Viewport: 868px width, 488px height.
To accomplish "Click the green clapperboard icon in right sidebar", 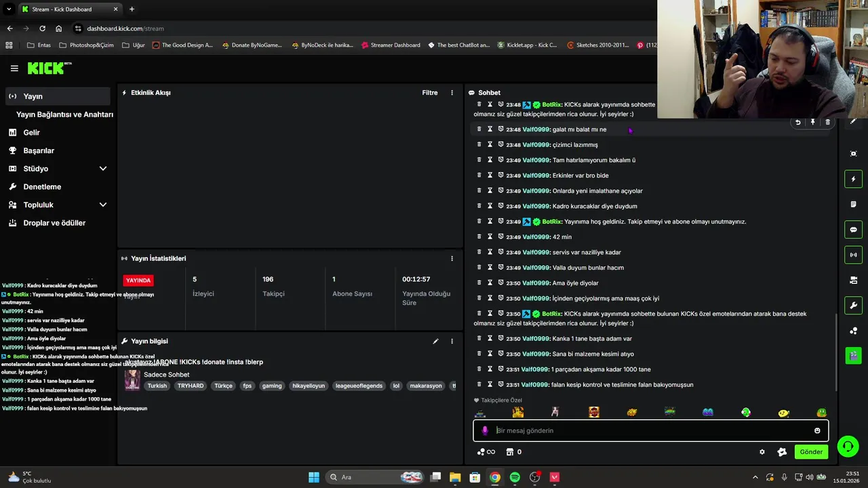I will (854, 355).
